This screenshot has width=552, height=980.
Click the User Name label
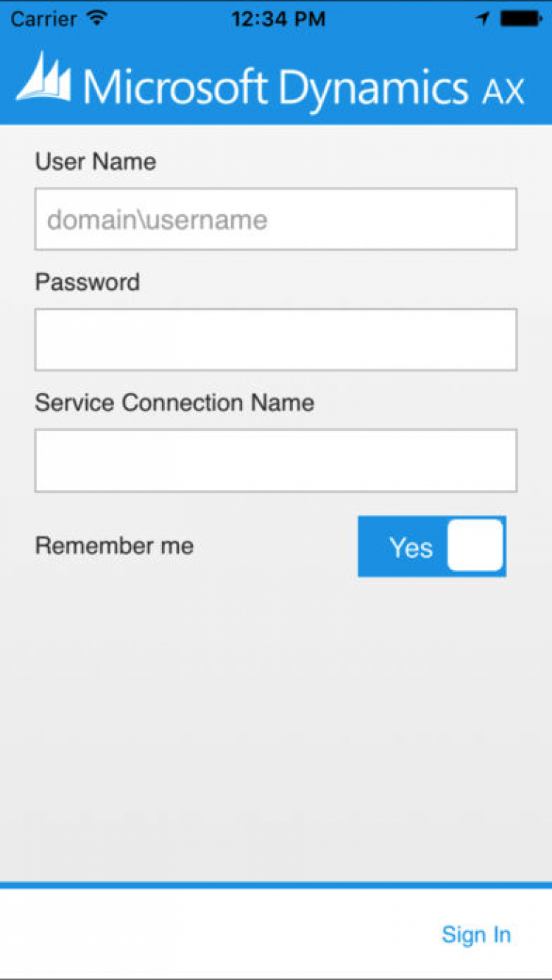[96, 161]
